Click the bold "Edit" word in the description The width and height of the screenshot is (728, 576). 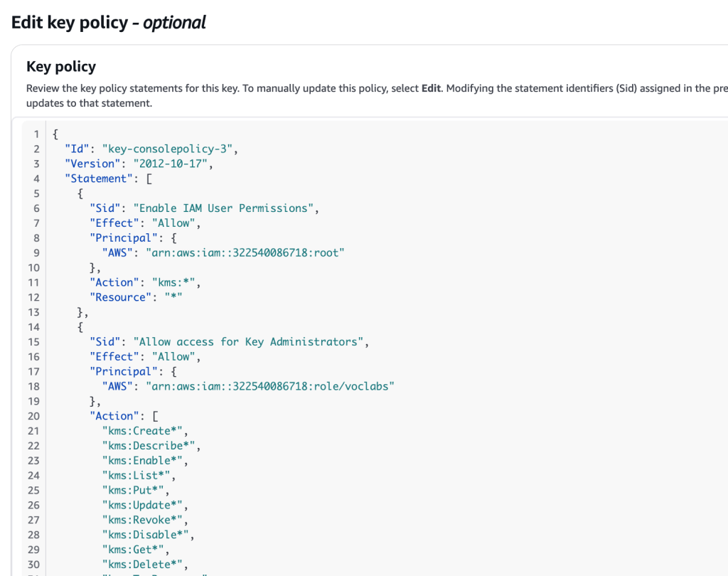(x=431, y=89)
